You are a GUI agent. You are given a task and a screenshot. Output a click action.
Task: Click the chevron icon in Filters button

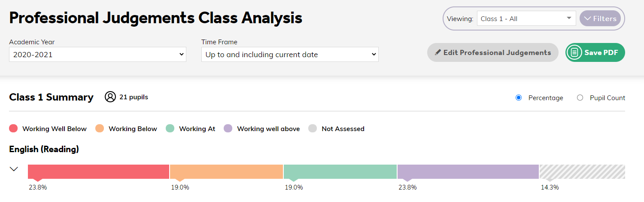pos(588,18)
